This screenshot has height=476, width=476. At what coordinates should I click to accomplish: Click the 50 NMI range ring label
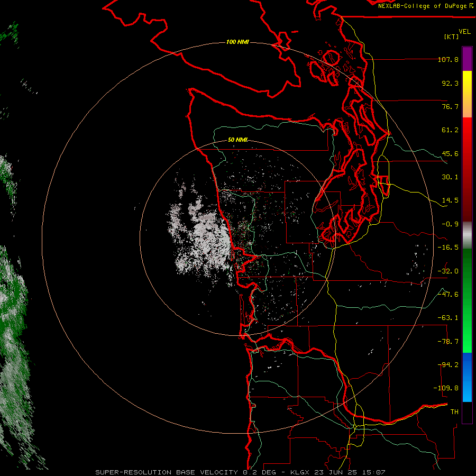click(237, 140)
